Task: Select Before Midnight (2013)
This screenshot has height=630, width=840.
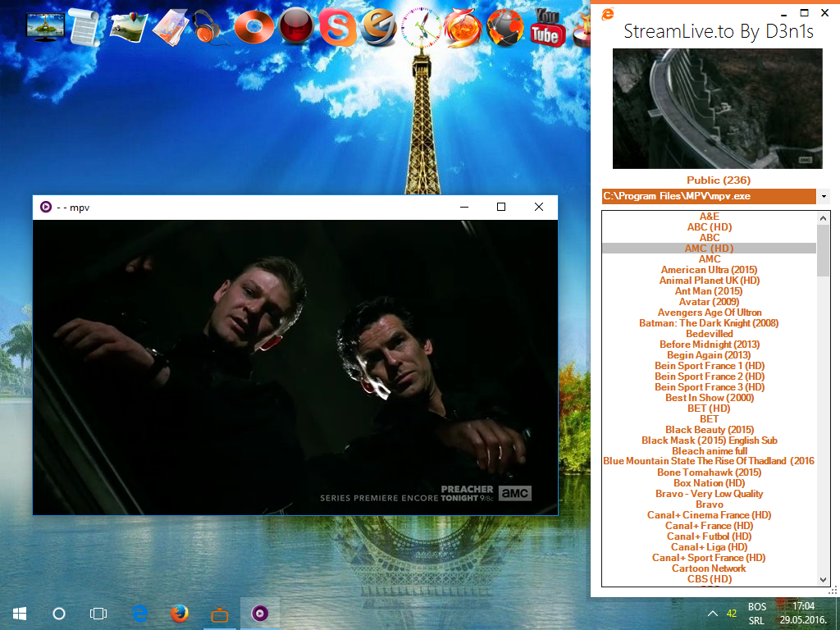Action: click(710, 345)
